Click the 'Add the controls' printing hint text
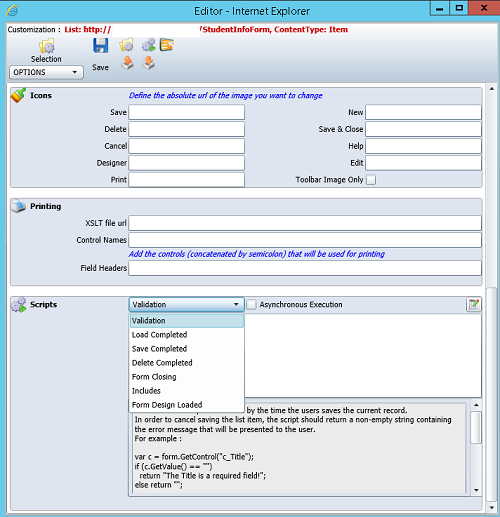500x517 pixels. pyautogui.click(x=257, y=254)
